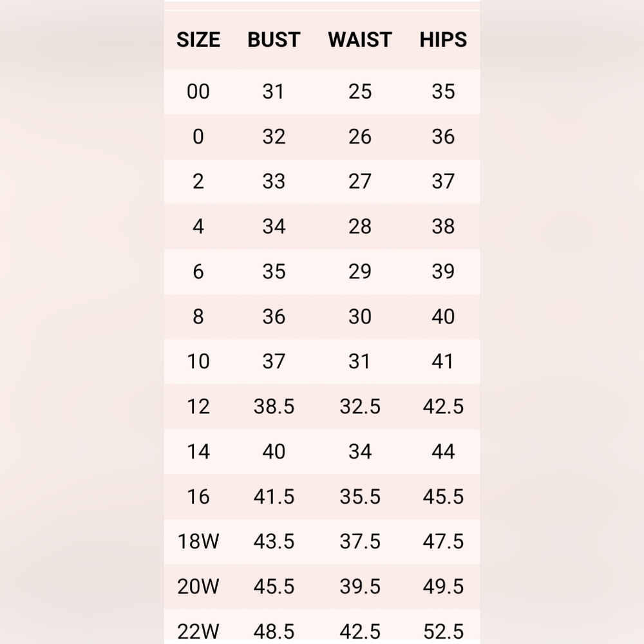The height and width of the screenshot is (644, 644).
Task: Click the HIPS column header
Action: pos(443,40)
